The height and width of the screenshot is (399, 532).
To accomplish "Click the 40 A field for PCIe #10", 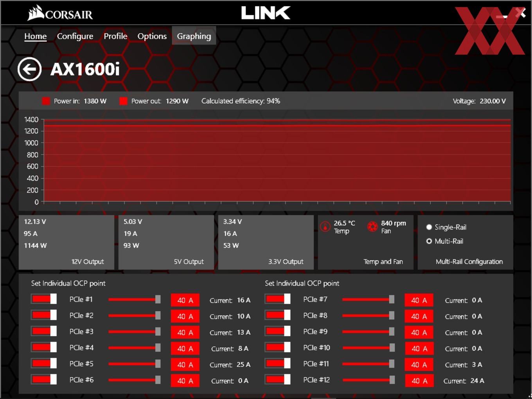I will [419, 348].
